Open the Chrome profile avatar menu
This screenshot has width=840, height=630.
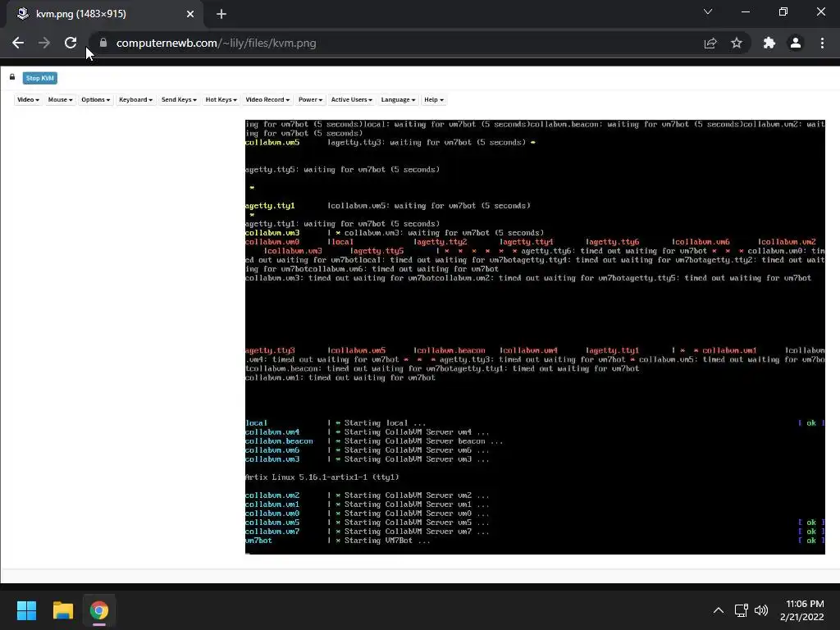[x=796, y=43]
